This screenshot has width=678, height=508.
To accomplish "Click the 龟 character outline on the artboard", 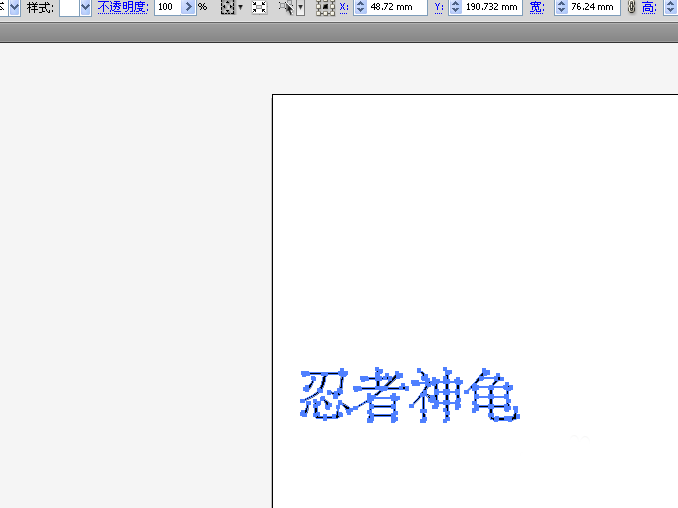I will tap(493, 395).
